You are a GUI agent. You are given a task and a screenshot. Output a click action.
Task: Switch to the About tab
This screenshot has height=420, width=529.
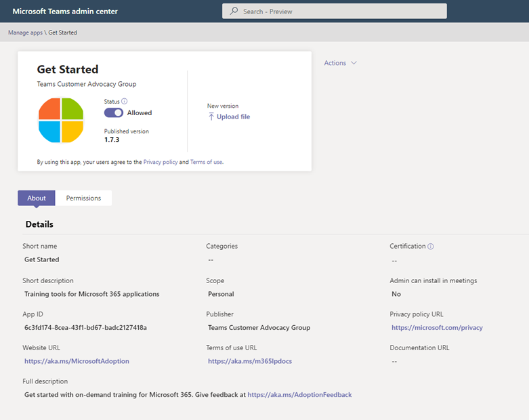[37, 198]
